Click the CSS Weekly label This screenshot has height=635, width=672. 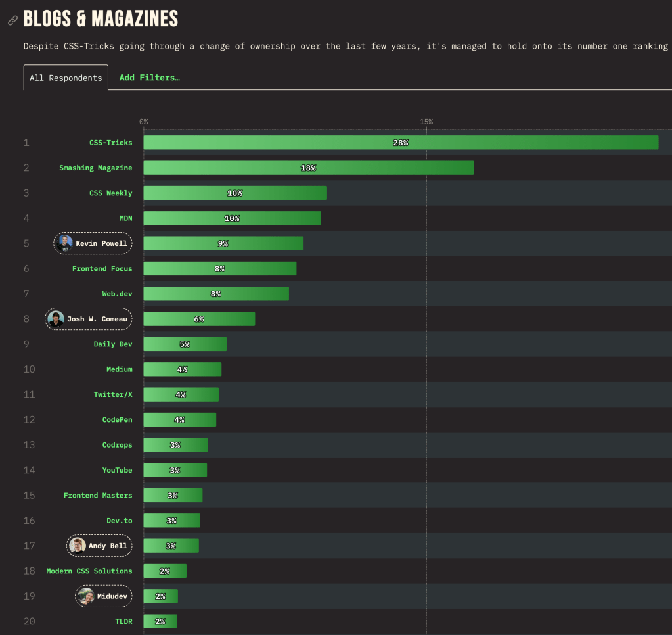coord(110,193)
